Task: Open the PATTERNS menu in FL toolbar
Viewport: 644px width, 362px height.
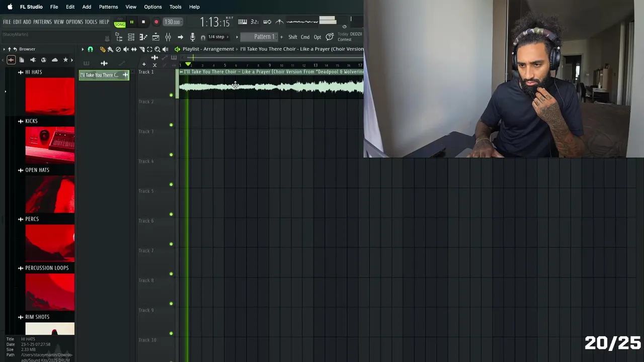Action: click(x=42, y=22)
